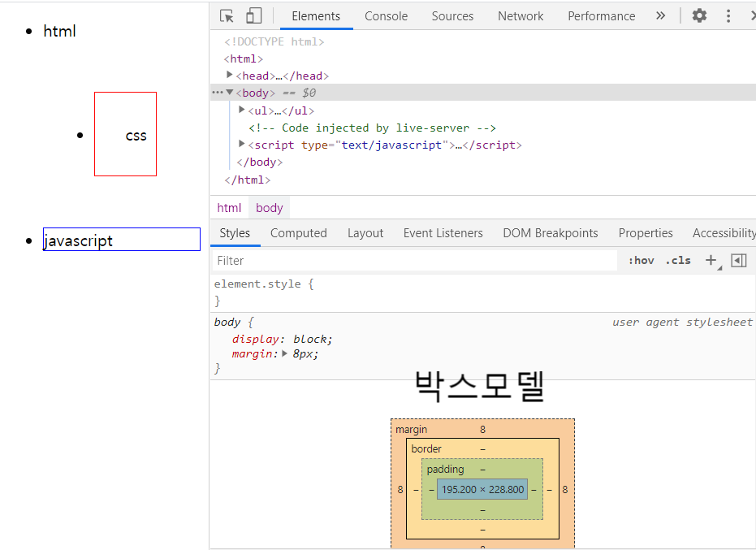Click the styles Filter input
The height and width of the screenshot is (550, 756).
click(x=415, y=261)
